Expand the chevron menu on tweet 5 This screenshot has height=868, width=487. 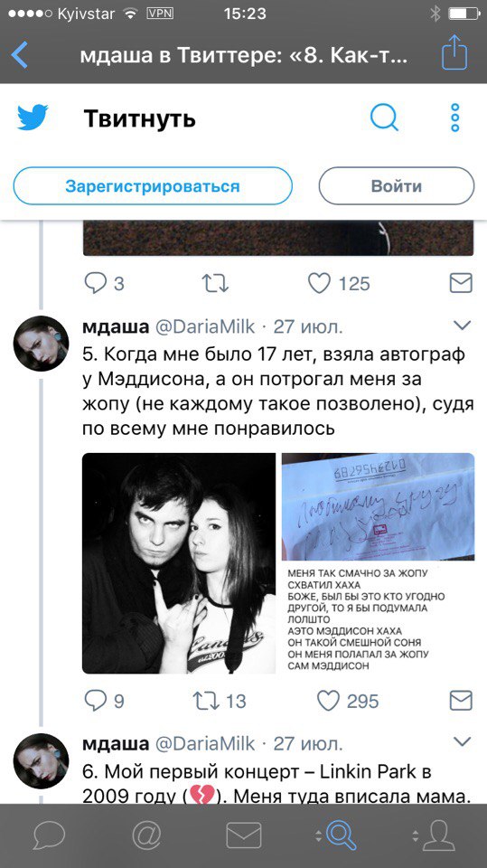coord(462,325)
